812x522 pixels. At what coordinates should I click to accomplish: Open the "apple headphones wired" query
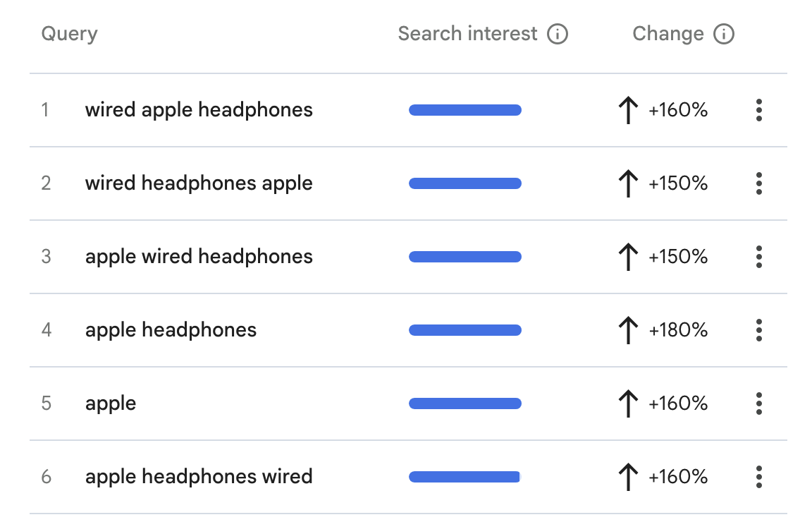coord(199,477)
